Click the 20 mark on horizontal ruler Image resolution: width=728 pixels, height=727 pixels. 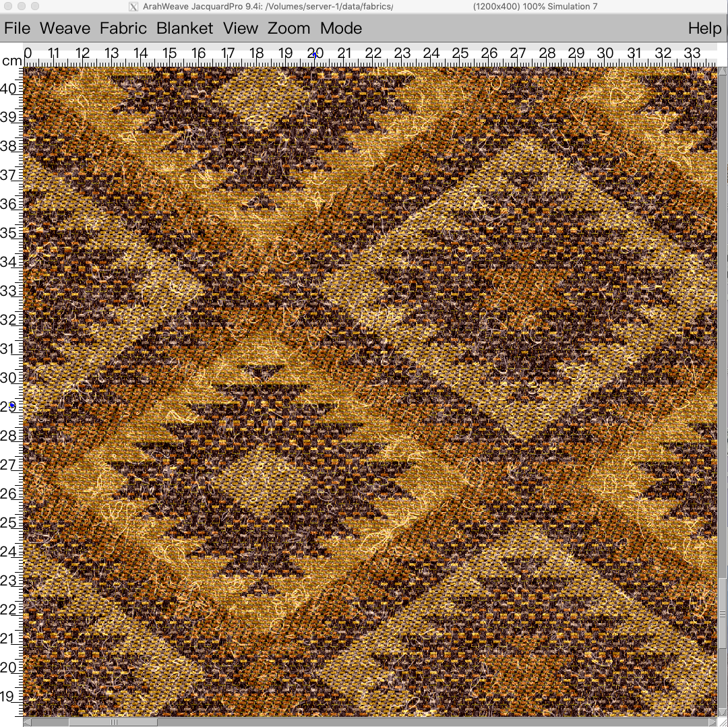[x=315, y=53]
